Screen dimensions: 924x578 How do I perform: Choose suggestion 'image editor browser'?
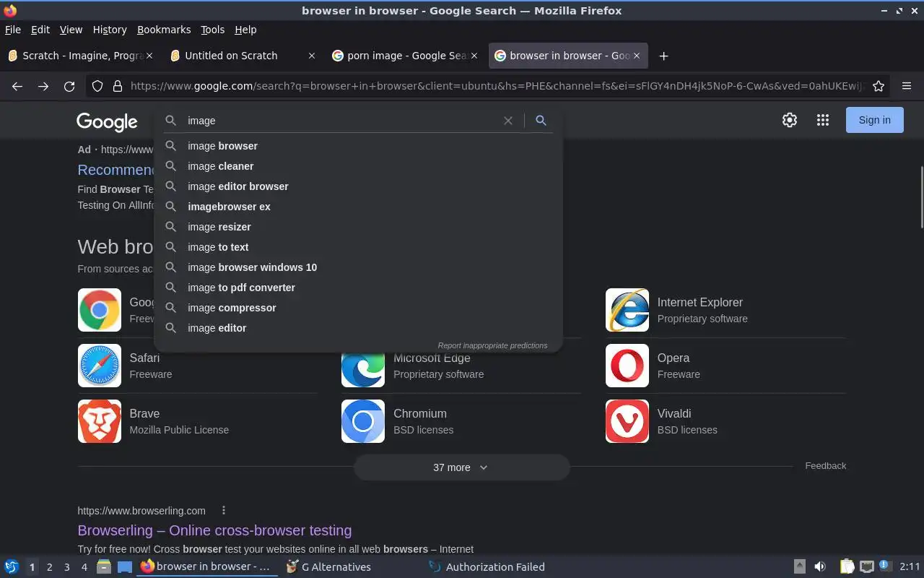pyautogui.click(x=358, y=186)
